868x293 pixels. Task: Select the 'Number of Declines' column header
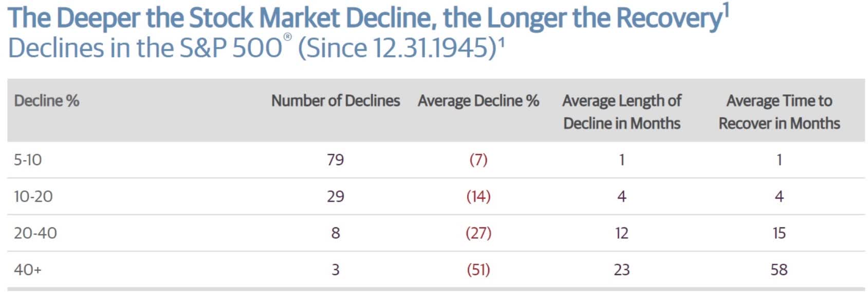(336, 101)
